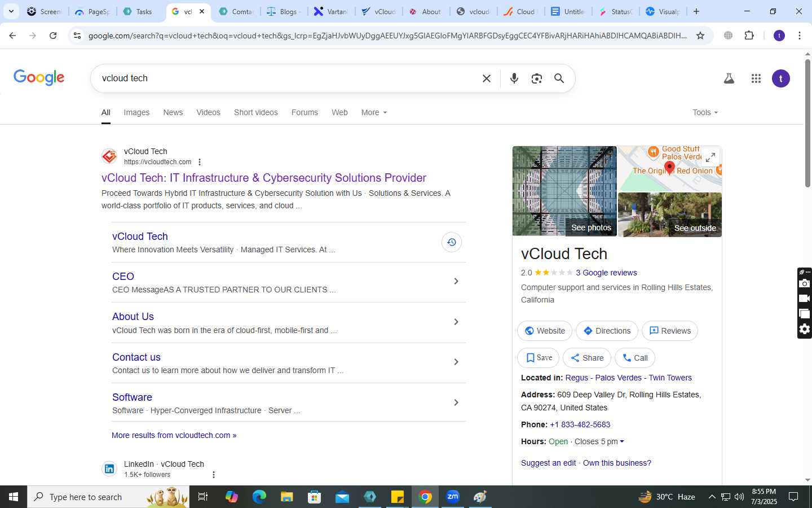This screenshot has height=508, width=812.
Task: Open More results from vcloudtech.com
Action: 174,435
